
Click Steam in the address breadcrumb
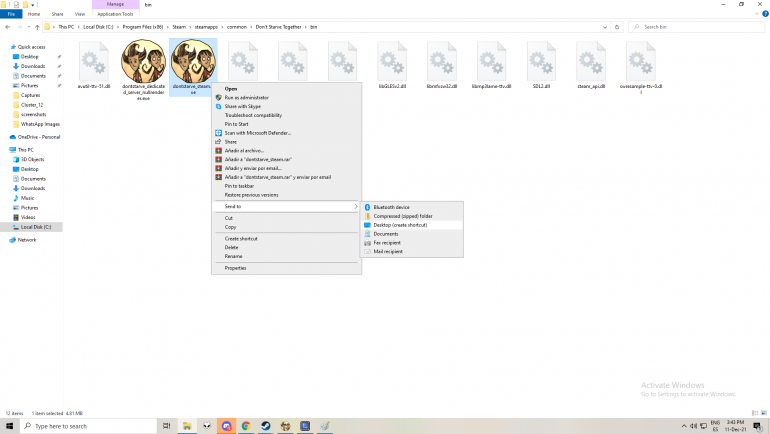[x=179, y=27]
